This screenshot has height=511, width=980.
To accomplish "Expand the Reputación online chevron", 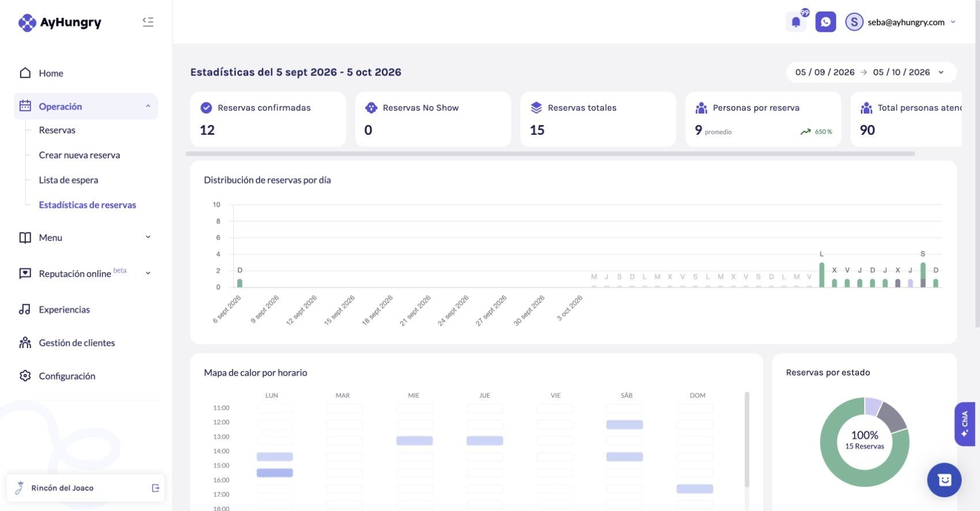I will [148, 273].
